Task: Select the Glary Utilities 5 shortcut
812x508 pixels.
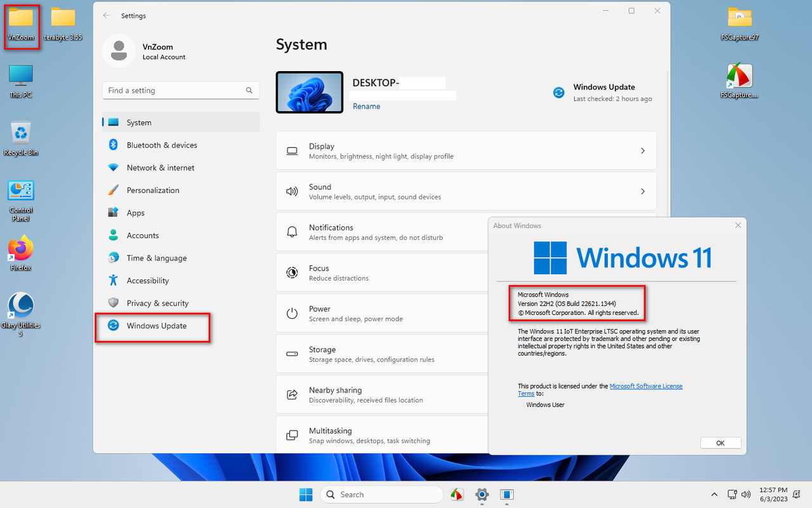Action: [21, 314]
